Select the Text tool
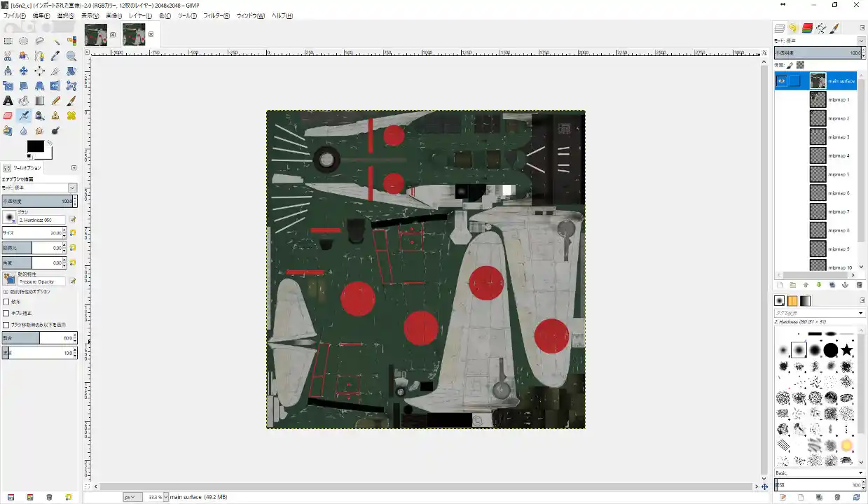 click(x=8, y=101)
